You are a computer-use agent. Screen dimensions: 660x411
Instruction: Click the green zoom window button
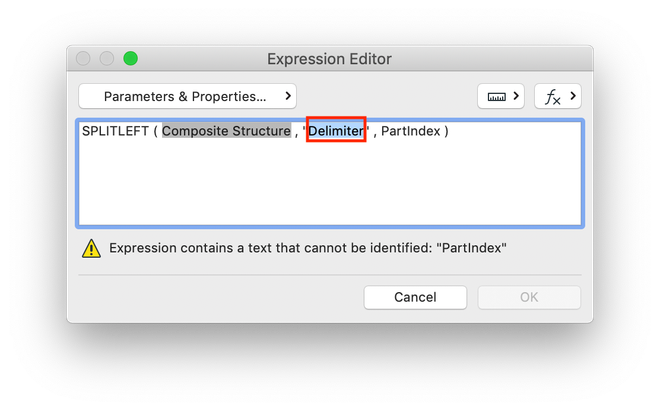coord(130,59)
